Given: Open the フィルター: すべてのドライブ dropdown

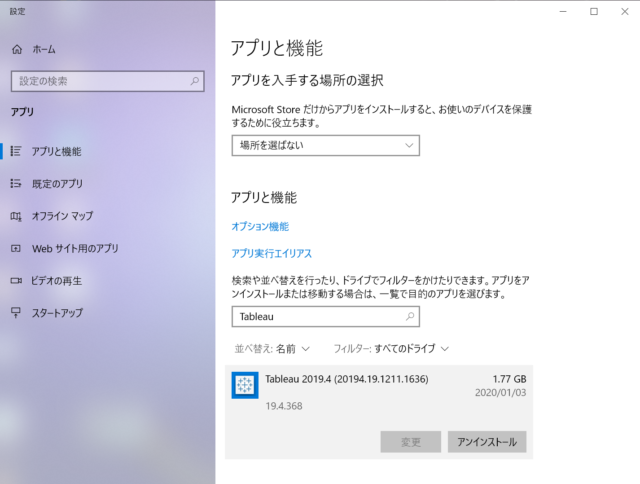Looking at the screenshot, I should click(391, 349).
